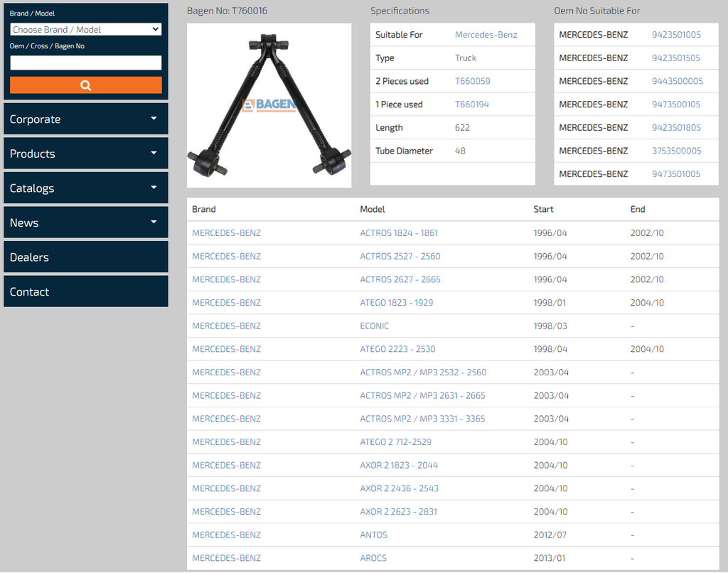Open part T660194 link
This screenshot has height=573, width=728.
click(472, 105)
